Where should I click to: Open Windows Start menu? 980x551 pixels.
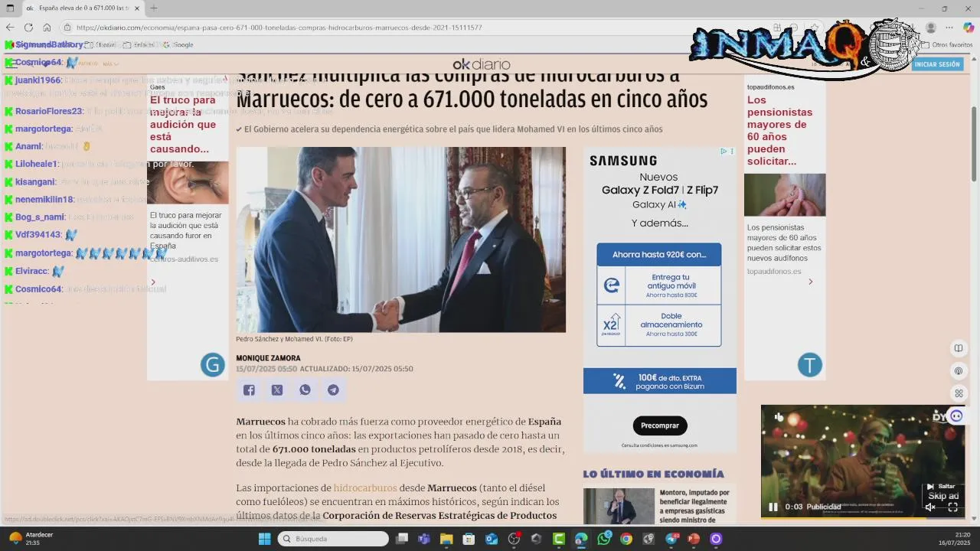click(x=264, y=539)
